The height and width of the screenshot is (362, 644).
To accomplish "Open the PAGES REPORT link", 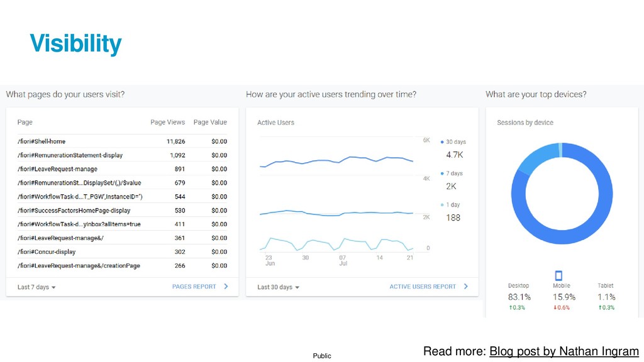I will click(x=194, y=287).
